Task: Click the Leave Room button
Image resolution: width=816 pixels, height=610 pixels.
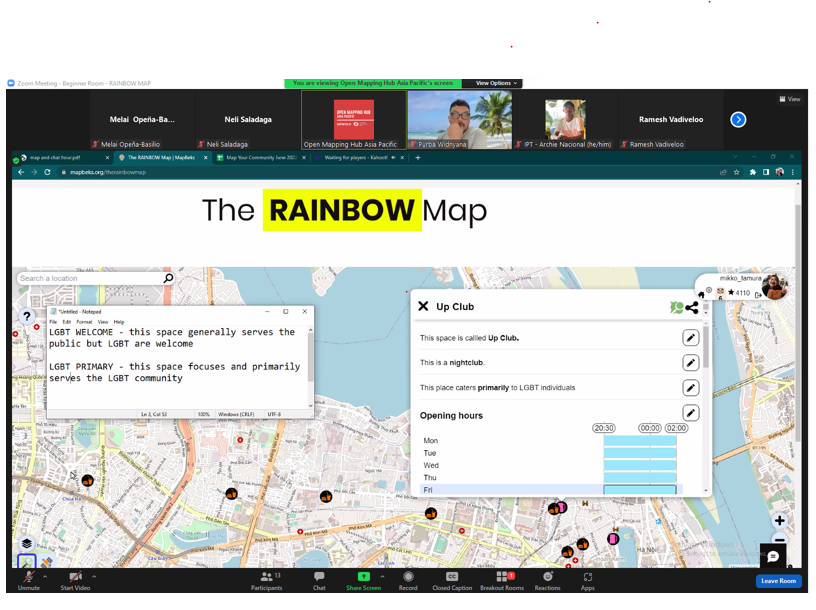Action: click(x=778, y=581)
